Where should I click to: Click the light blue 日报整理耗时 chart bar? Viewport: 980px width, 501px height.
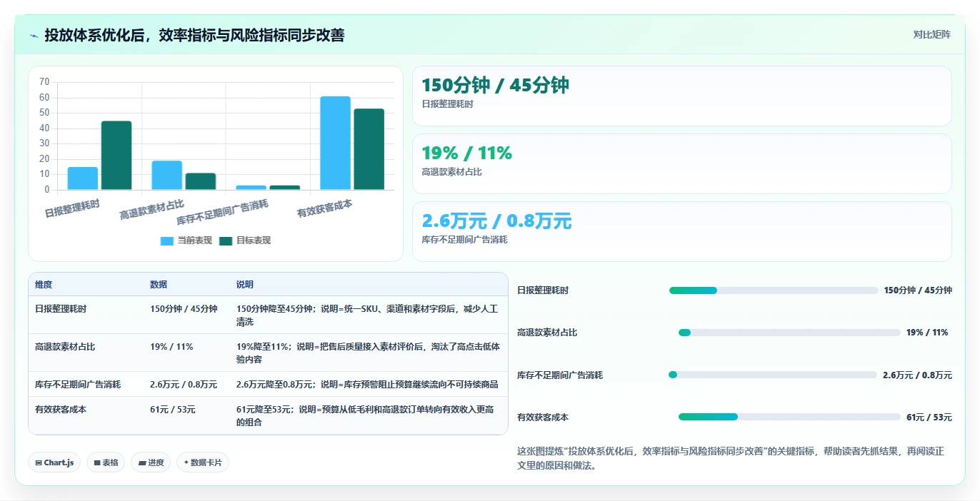83,178
